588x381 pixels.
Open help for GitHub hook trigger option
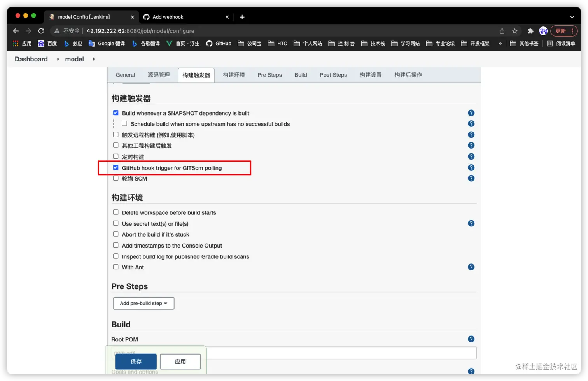[x=471, y=168]
